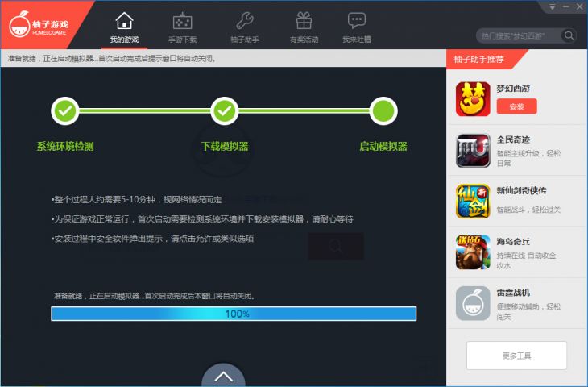Switch to the 手游下载 tab
588x387 pixels.
pos(182,27)
